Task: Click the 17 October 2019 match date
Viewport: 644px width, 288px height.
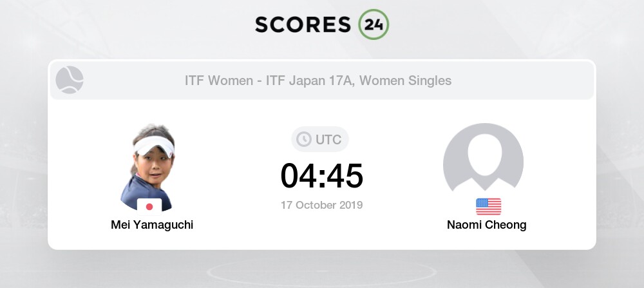Action: tap(322, 206)
